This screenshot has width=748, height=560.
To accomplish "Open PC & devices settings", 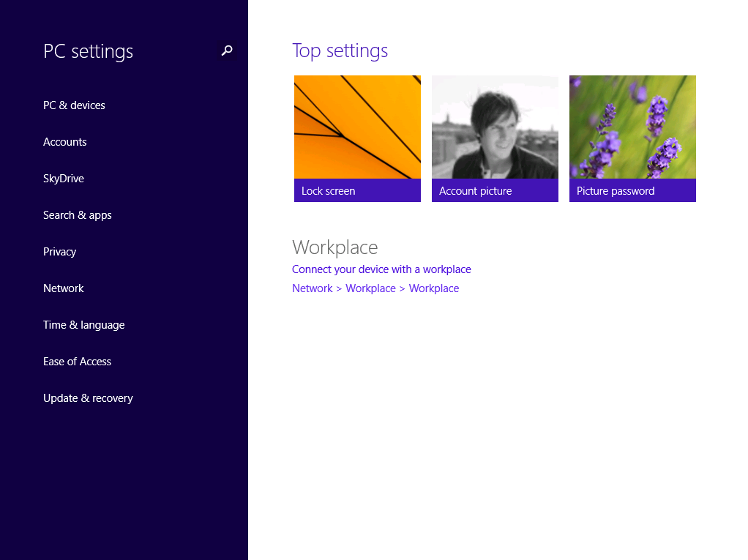I will (74, 105).
